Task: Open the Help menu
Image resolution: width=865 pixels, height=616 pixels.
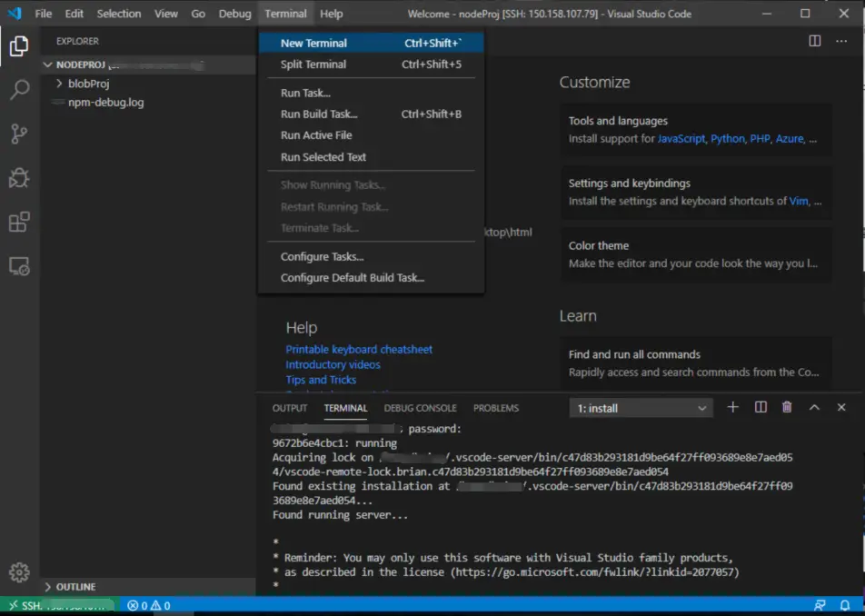Action: pyautogui.click(x=331, y=14)
